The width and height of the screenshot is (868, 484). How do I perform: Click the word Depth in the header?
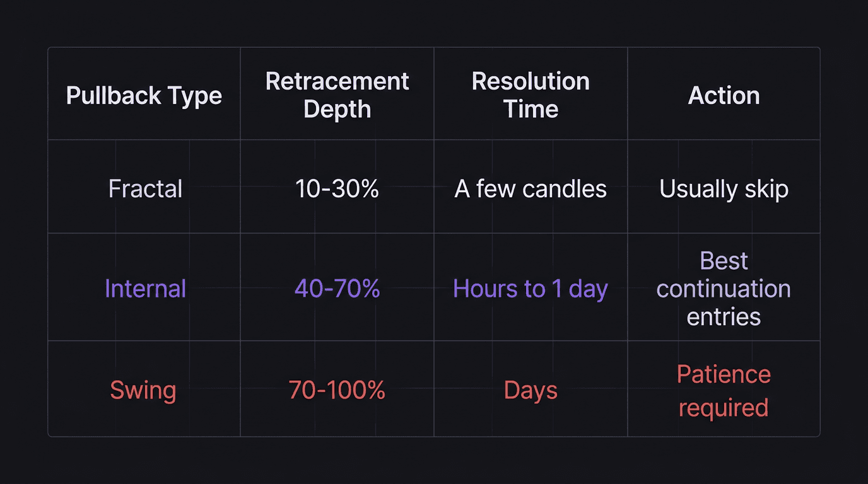point(337,109)
